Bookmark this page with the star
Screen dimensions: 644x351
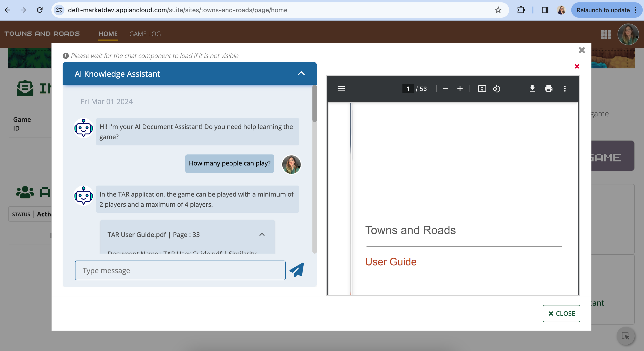(498, 10)
